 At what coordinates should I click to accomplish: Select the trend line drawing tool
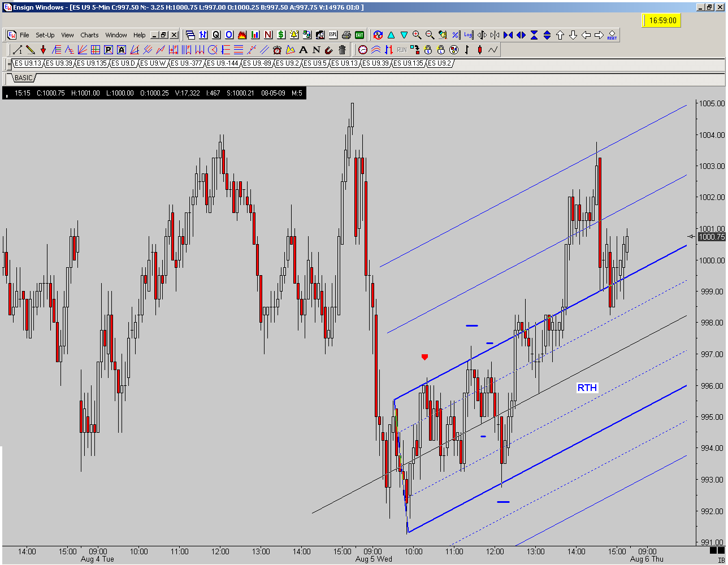(17, 49)
